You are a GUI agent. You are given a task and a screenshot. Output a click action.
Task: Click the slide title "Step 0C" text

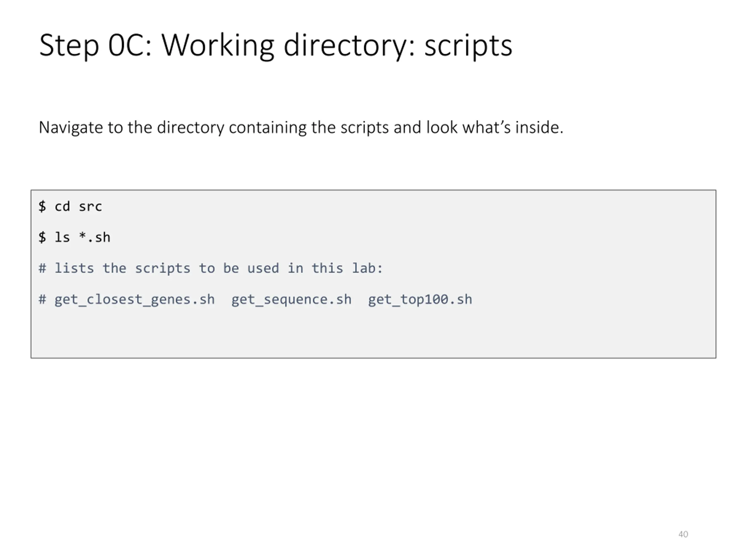(95, 45)
